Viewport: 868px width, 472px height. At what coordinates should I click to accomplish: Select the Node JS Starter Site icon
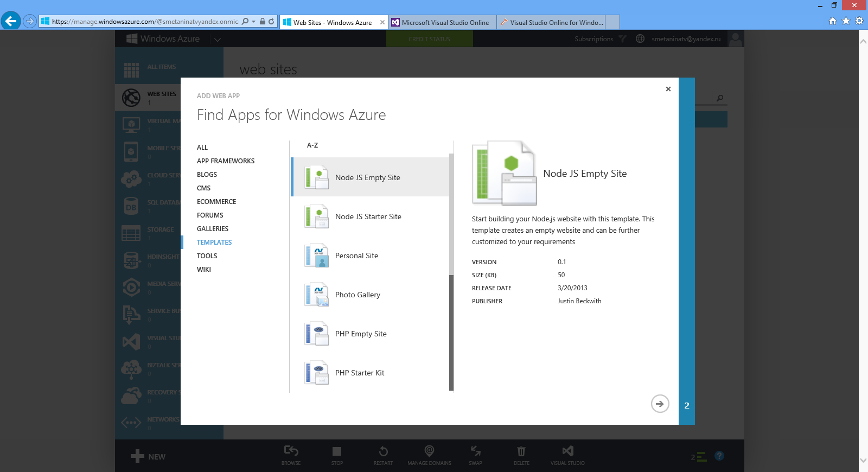coord(317,216)
